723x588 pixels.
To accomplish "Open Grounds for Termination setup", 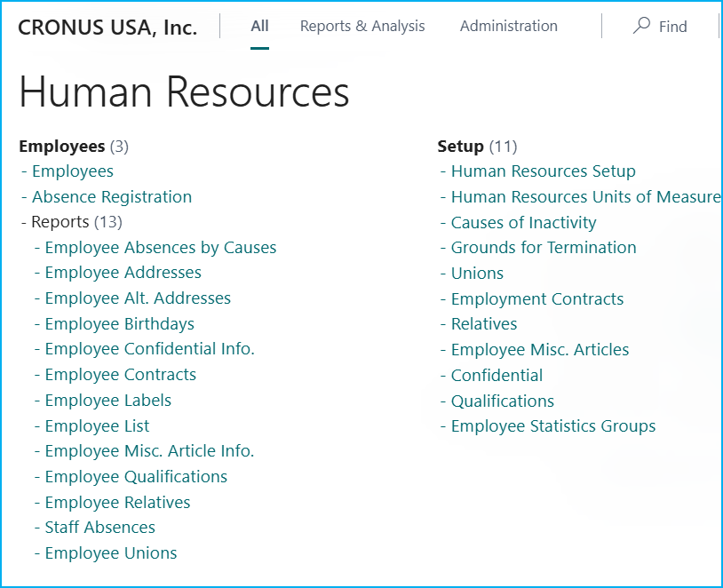I will point(544,248).
